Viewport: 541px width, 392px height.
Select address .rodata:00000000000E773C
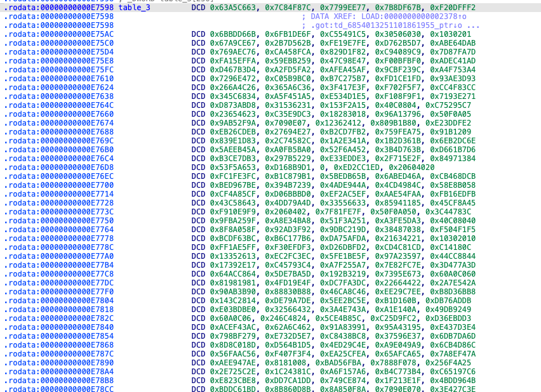click(59, 212)
